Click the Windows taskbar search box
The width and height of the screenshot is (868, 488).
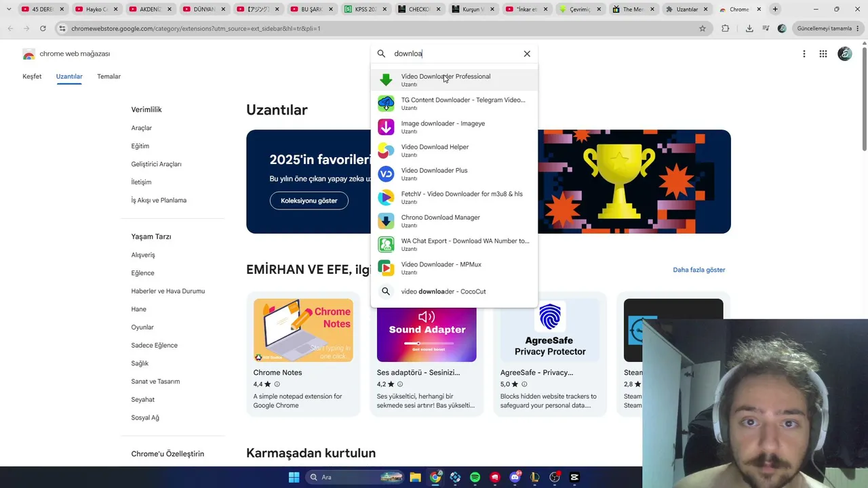[x=355, y=477]
